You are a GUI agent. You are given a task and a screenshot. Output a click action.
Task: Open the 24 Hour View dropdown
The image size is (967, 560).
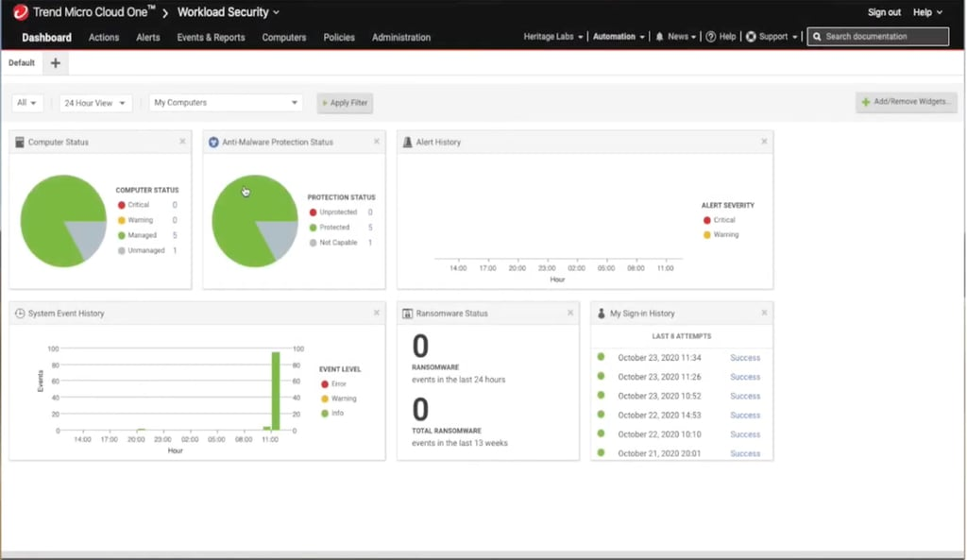click(95, 103)
